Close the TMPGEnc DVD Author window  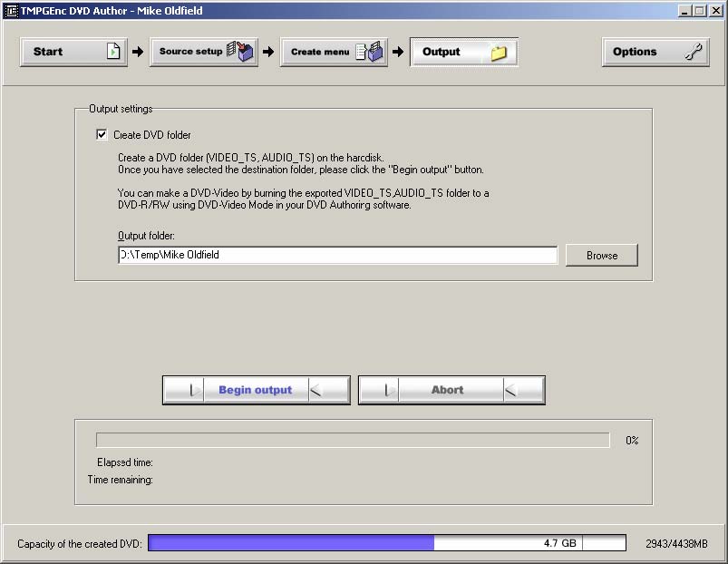(x=716, y=11)
